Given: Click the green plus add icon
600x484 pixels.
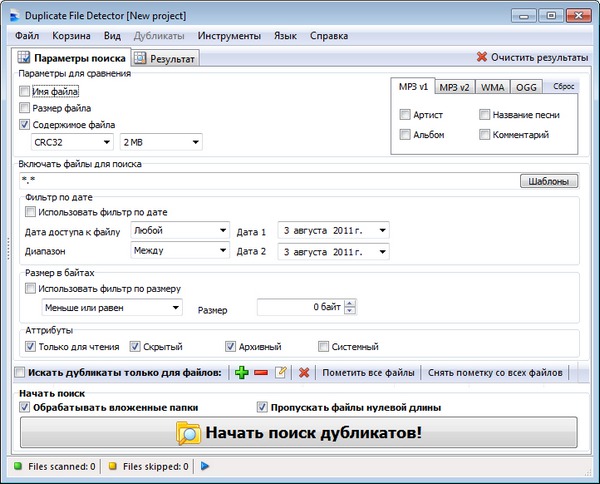Looking at the screenshot, I should coord(241,373).
